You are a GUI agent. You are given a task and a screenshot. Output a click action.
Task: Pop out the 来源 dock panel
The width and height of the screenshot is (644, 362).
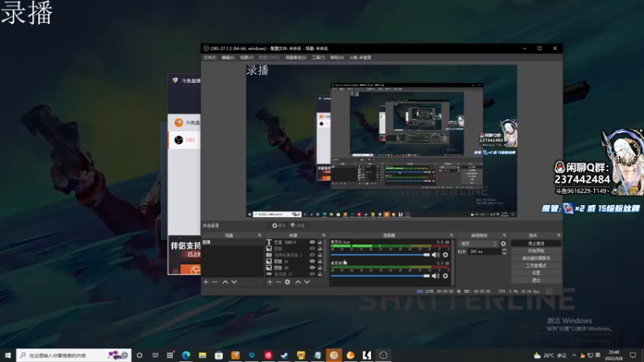324,235
